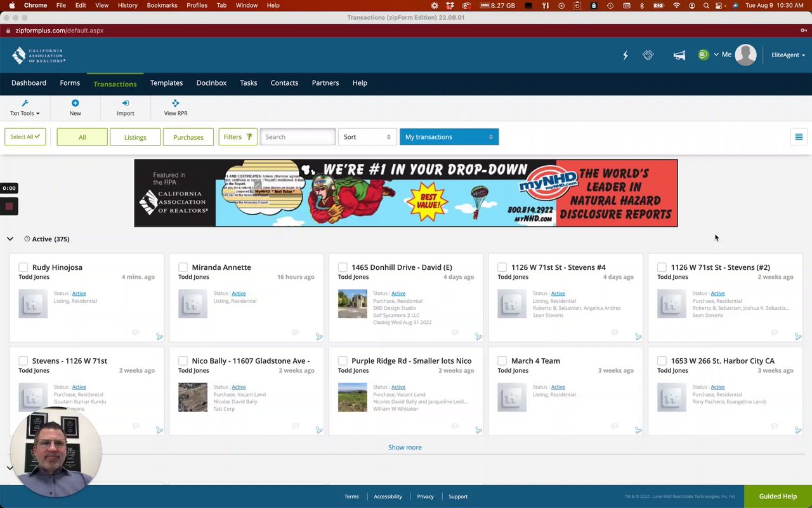Click send icon on 1653 W 266 St card

[798, 430]
